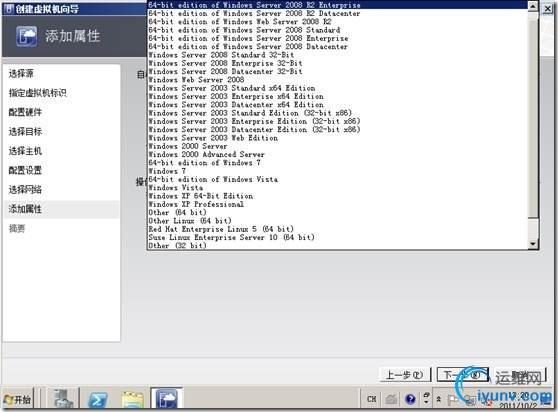Select 64-bit Windows Server 2008 R2 Enterprise
Screen dimensions: 558x412
[x=337, y=5]
